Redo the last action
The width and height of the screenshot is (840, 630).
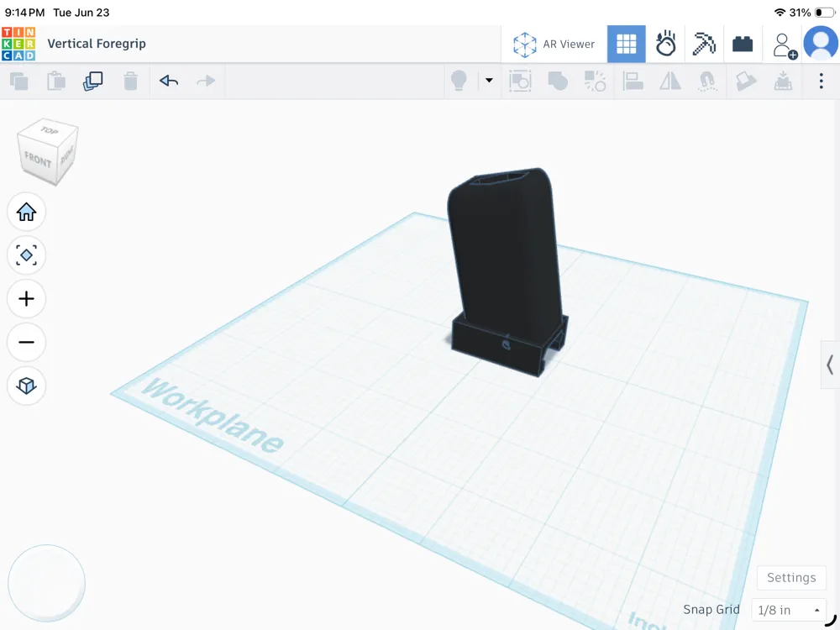pos(206,81)
